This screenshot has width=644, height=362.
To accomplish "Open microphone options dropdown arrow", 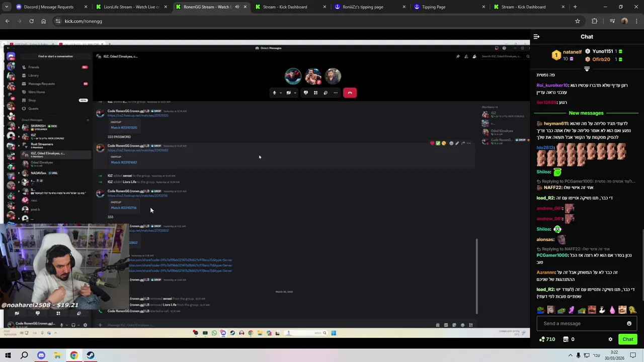I will pos(280,93).
